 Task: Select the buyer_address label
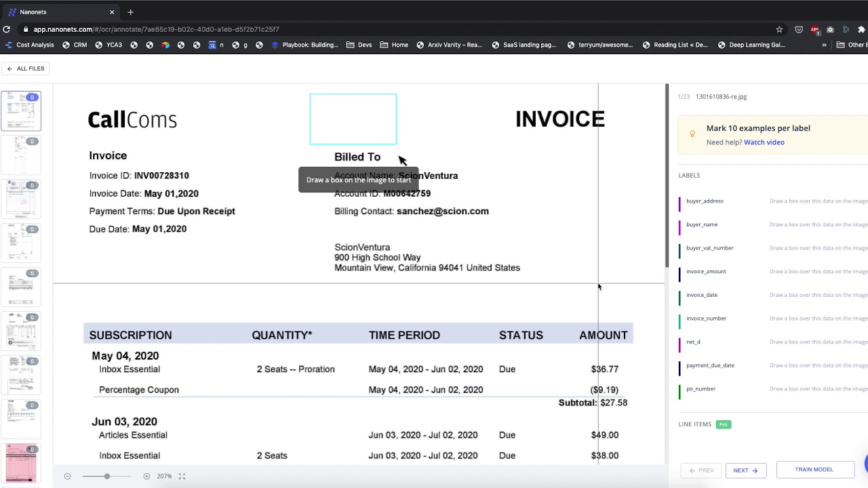(x=705, y=201)
